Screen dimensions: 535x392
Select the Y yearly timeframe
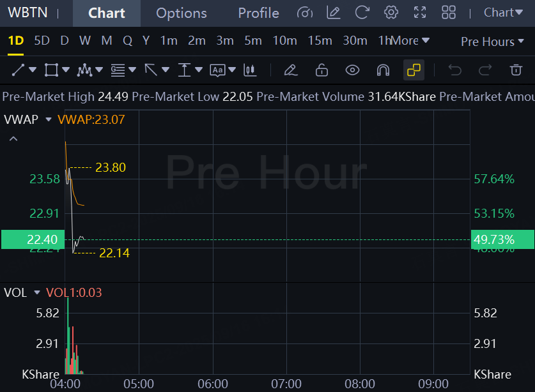(146, 41)
